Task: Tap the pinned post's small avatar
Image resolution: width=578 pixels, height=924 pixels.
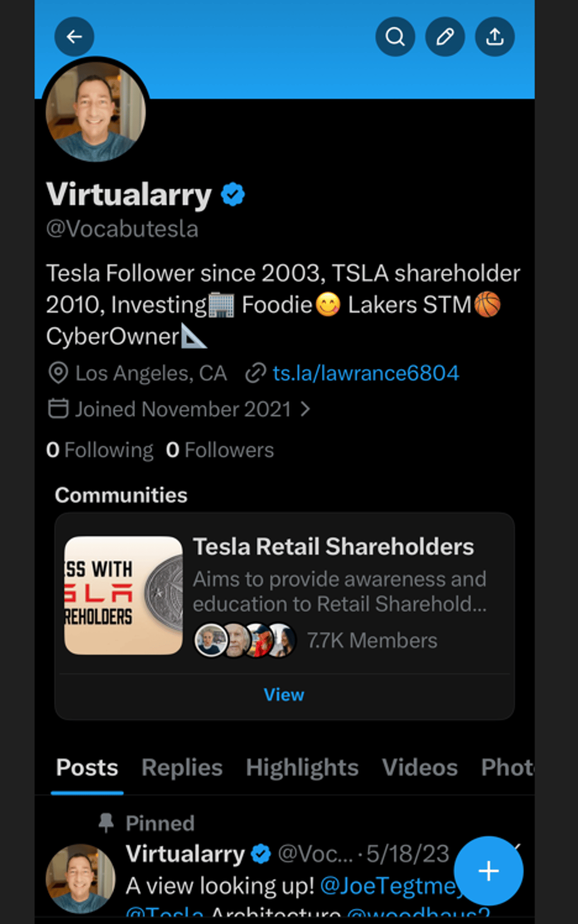Action: pyautogui.click(x=80, y=878)
